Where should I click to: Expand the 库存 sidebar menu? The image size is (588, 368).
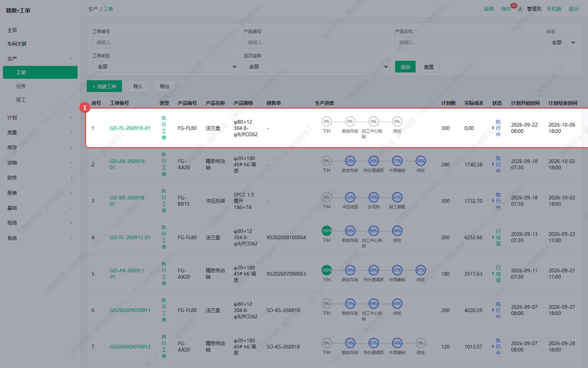click(x=40, y=148)
